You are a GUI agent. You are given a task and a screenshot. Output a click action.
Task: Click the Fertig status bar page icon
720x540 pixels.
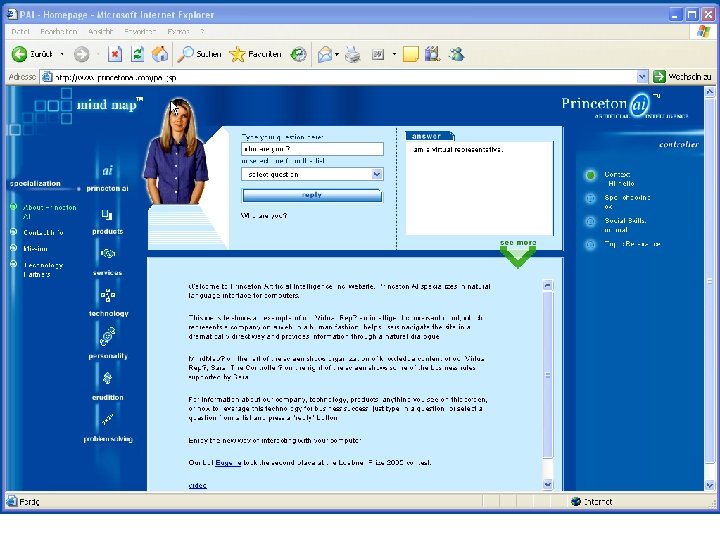(x=12, y=501)
